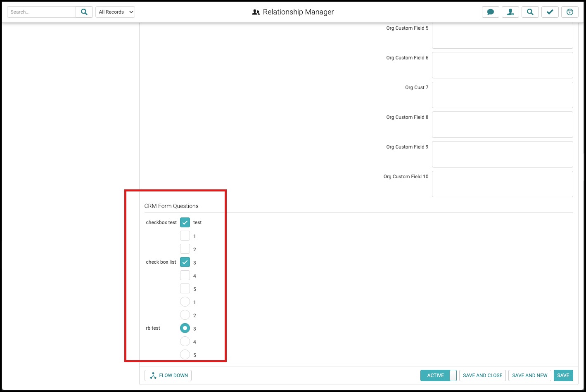
Task: Click the magnifier icon in top right toolbar
Action: pos(530,12)
